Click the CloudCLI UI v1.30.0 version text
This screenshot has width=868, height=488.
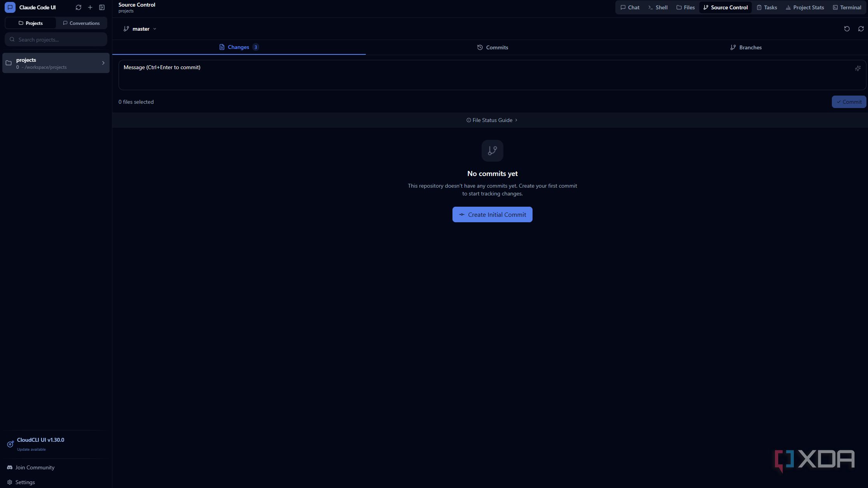[40, 440]
